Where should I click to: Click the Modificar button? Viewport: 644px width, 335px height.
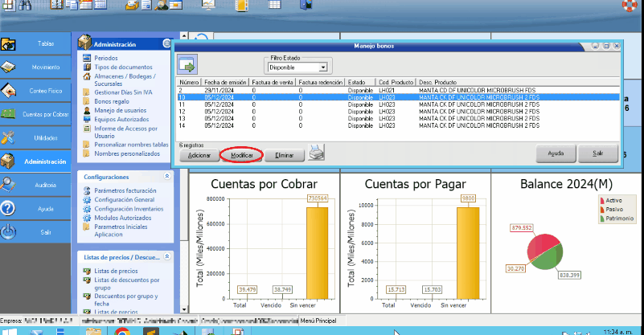click(x=241, y=154)
